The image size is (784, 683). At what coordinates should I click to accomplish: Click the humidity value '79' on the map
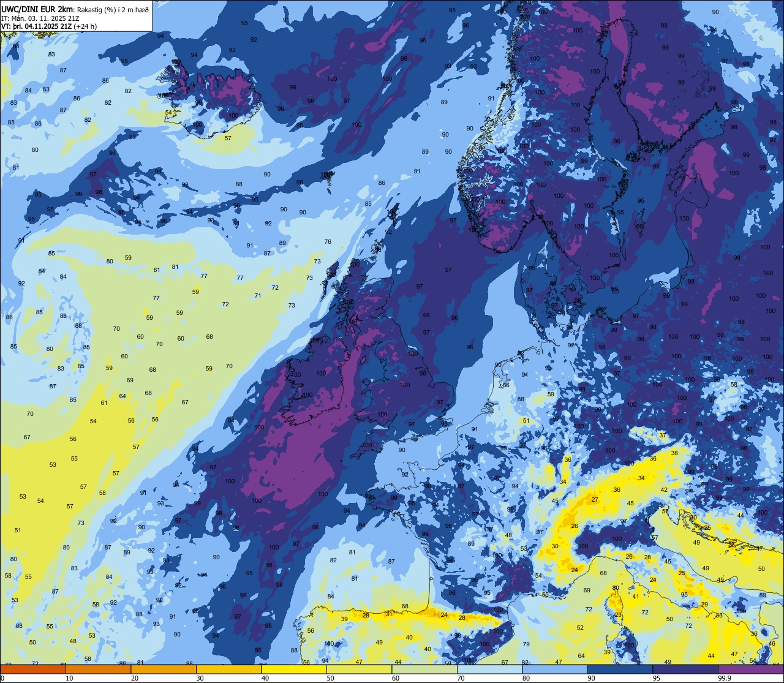(526, 644)
